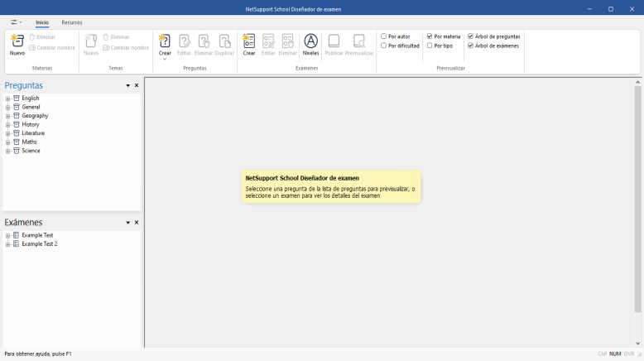
Task: Click Editar in the Preguntas group
Action: (x=184, y=45)
